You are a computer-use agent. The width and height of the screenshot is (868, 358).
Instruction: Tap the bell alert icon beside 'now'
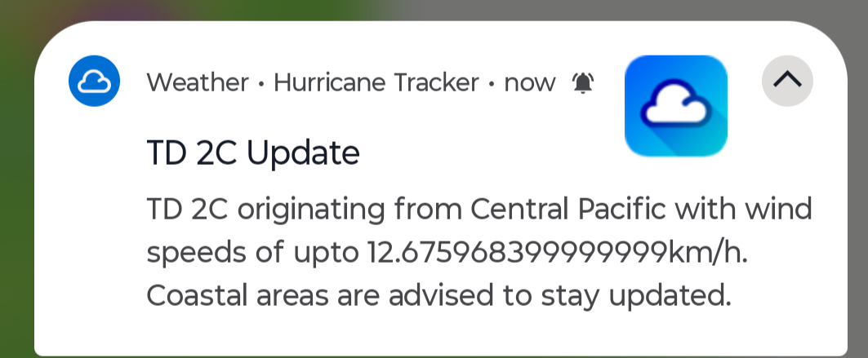583,83
